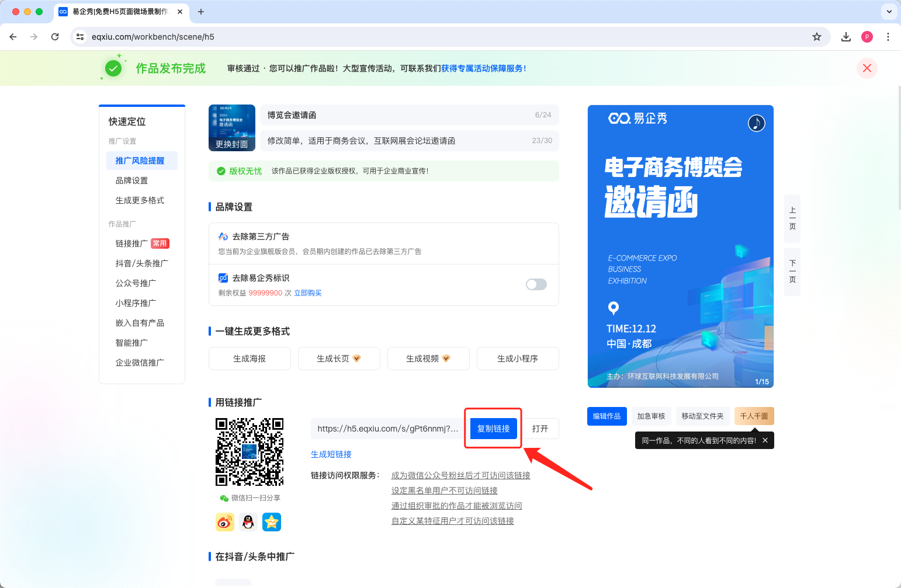Click the 易企秀 logo on preview
Viewport: 901px width, 588px height.
click(x=637, y=119)
